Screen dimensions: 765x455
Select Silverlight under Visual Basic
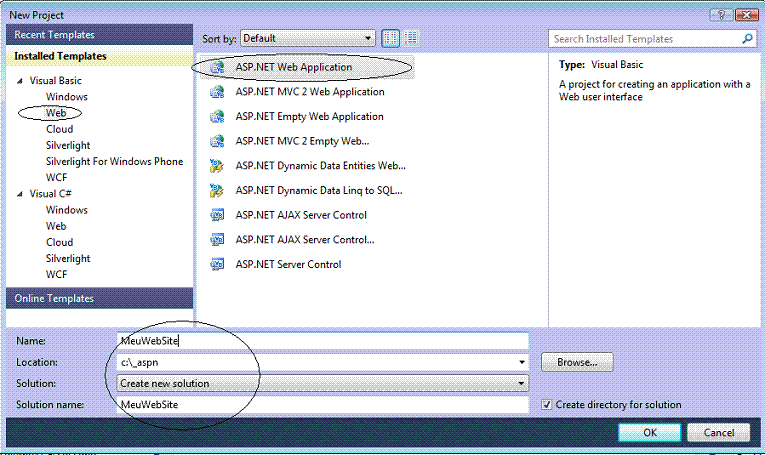coord(68,145)
